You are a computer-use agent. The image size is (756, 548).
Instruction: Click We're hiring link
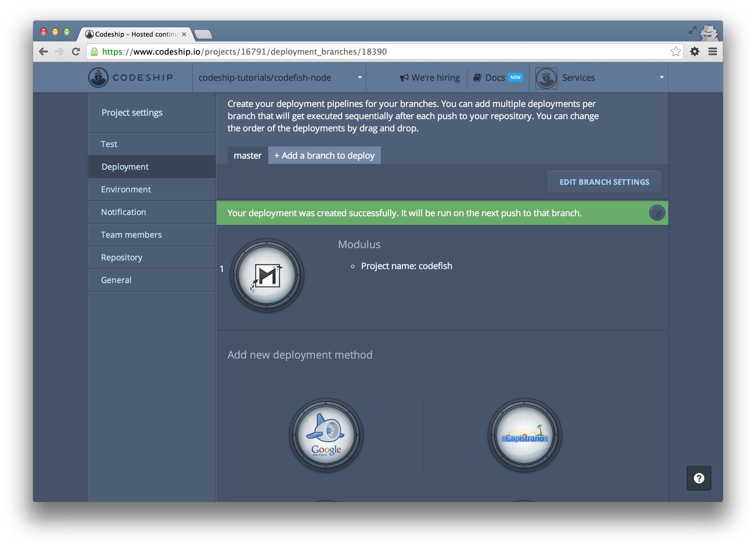pyautogui.click(x=430, y=78)
